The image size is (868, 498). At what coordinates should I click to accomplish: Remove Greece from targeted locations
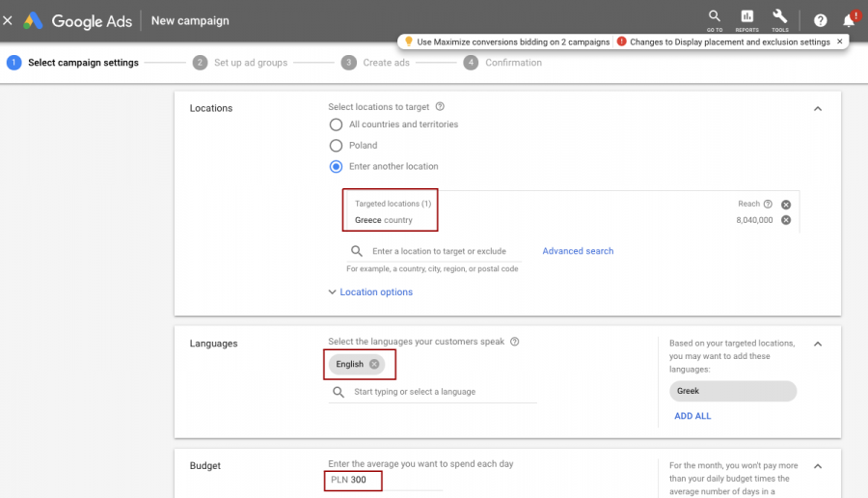(x=786, y=220)
